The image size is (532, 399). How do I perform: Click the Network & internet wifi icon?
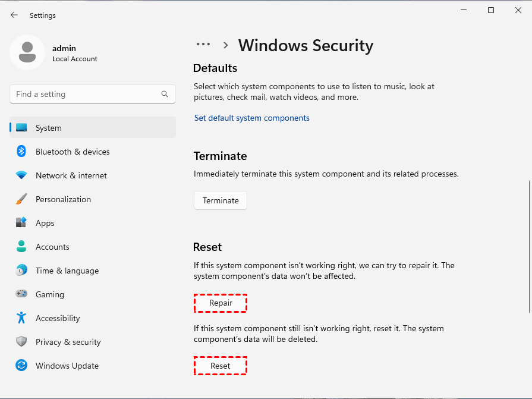pos(21,175)
